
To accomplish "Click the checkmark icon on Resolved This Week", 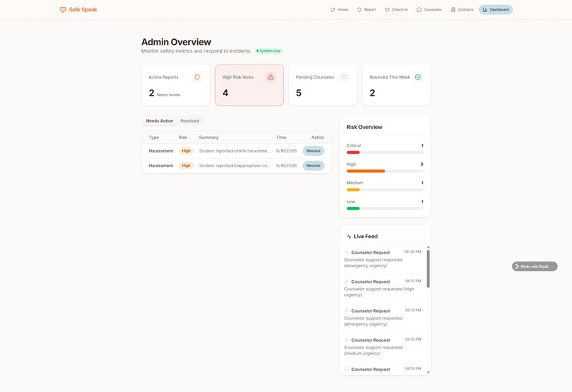I will point(418,77).
